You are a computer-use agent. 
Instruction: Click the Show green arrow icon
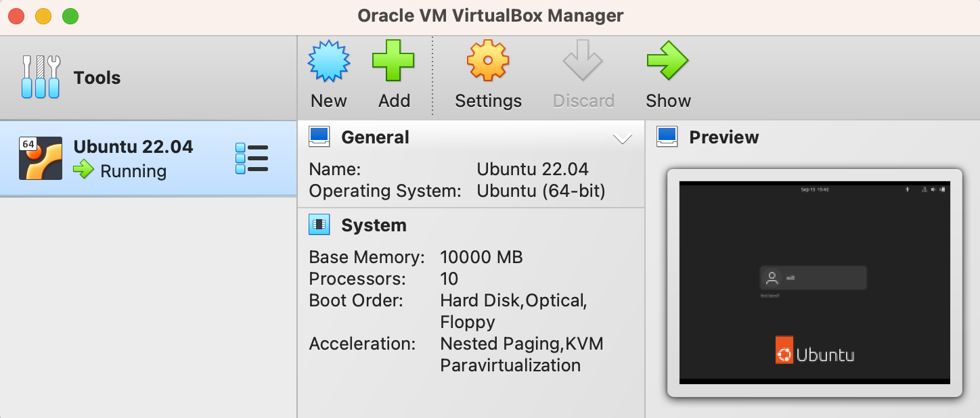pyautogui.click(x=668, y=62)
